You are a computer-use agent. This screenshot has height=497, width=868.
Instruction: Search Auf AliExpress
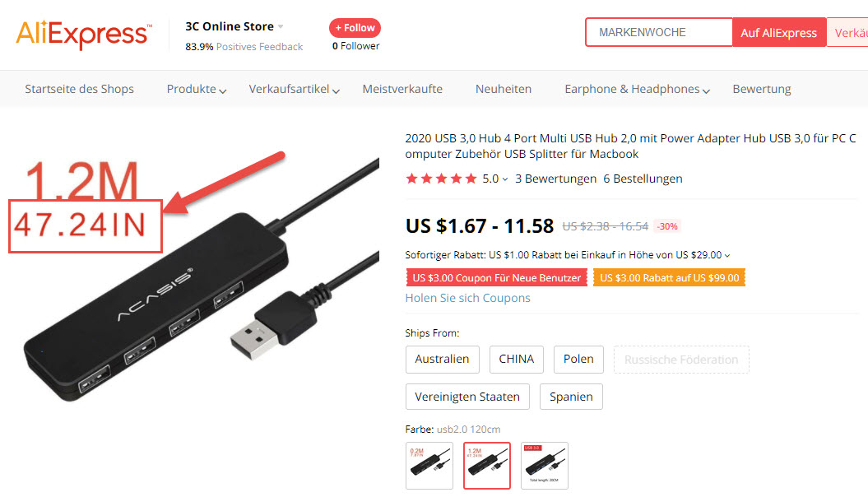point(779,33)
